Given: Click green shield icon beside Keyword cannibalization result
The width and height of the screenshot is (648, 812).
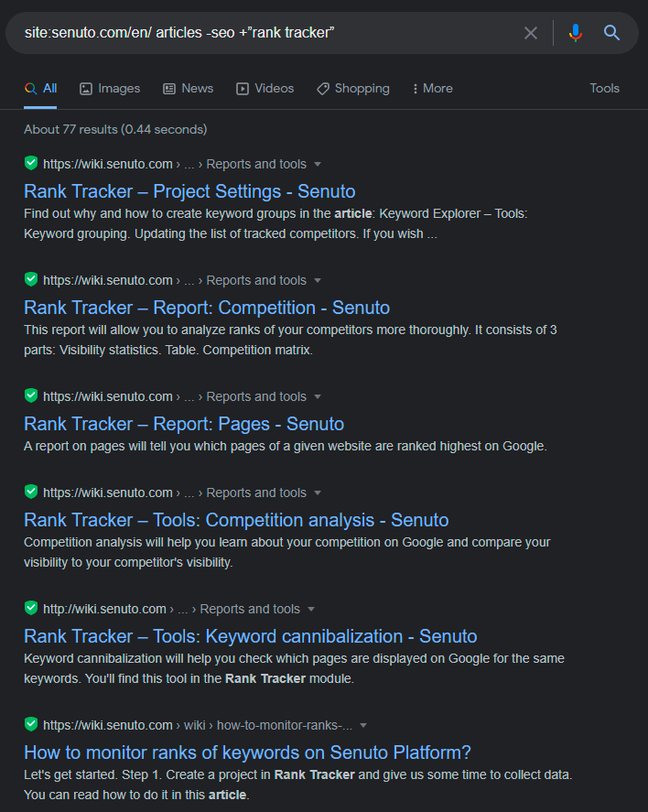Looking at the screenshot, I should 31,608.
